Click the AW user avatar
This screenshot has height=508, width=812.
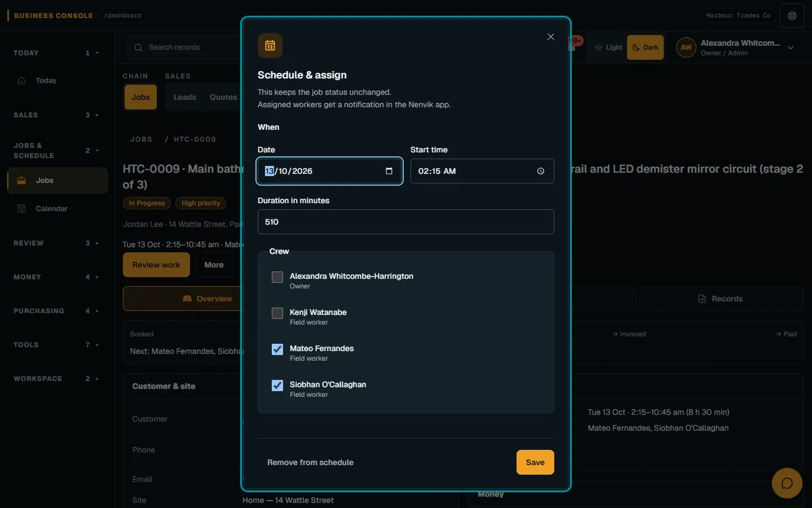686,47
